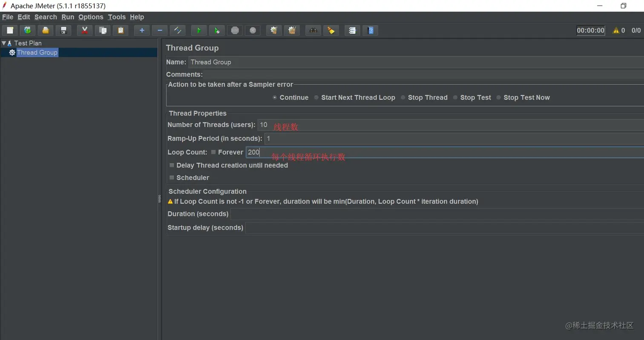Click the Shutdown test icon
This screenshot has height=340, width=644.
pyautogui.click(x=253, y=30)
